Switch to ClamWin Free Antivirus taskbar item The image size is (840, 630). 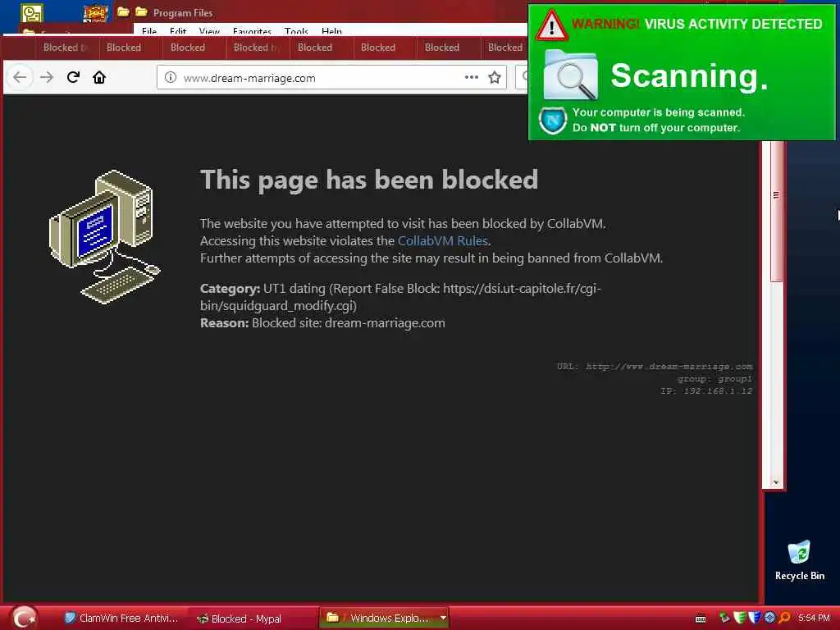[121, 619]
